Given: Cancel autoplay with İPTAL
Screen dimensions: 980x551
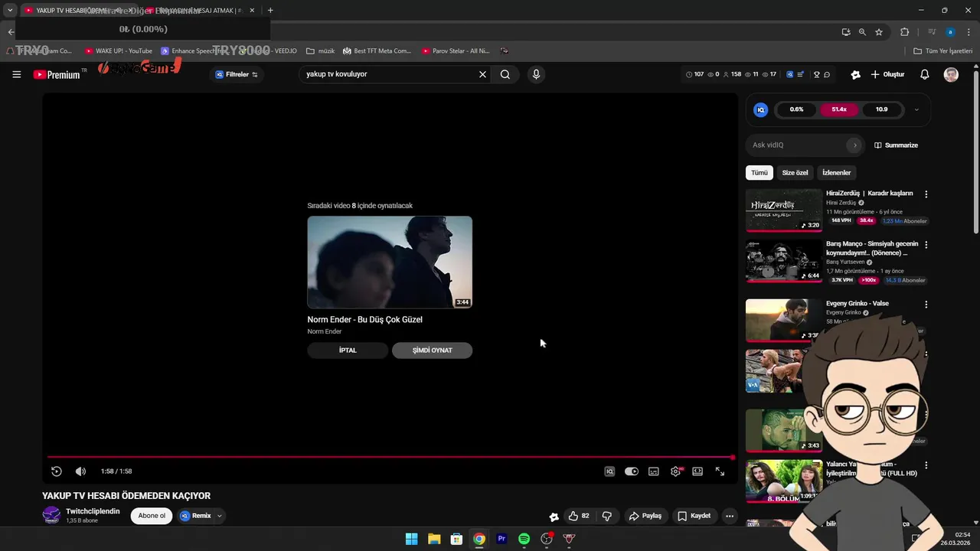Looking at the screenshot, I should tap(348, 350).
